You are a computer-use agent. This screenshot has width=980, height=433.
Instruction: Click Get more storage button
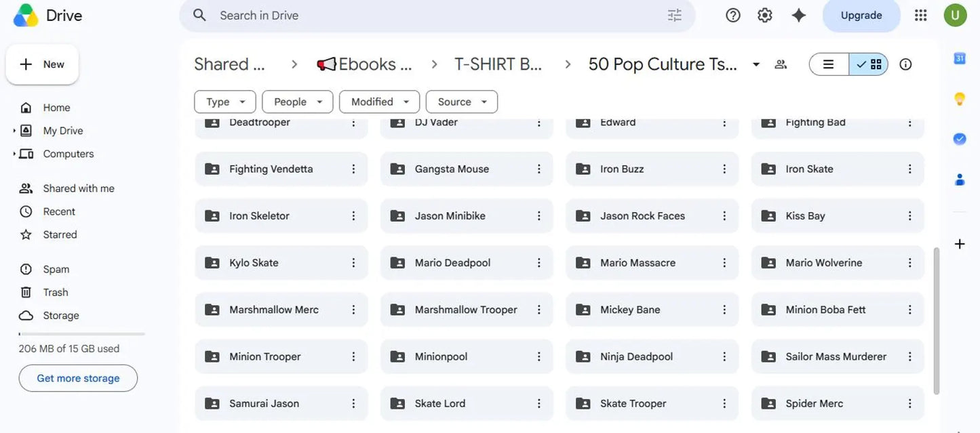click(78, 378)
